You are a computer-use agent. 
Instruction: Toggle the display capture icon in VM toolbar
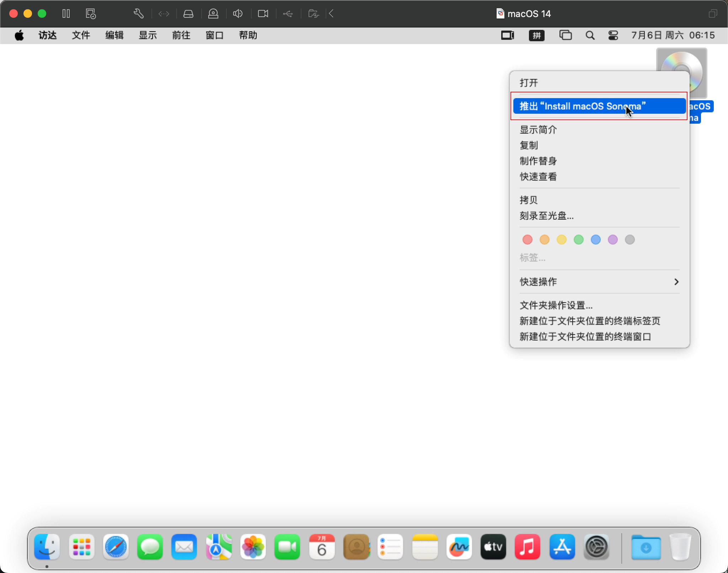[x=263, y=14]
